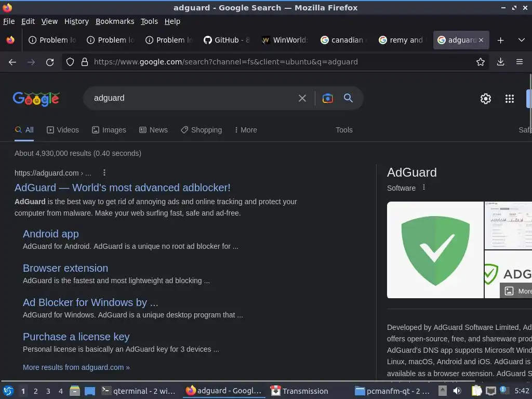Open the View menu
Image resolution: width=532 pixels, height=399 pixels.
point(49,21)
